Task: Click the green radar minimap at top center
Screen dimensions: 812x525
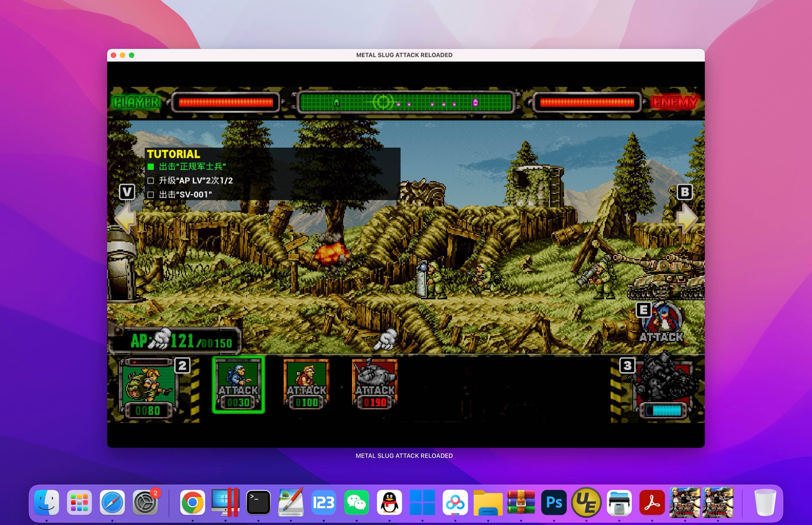Action: pos(406,102)
